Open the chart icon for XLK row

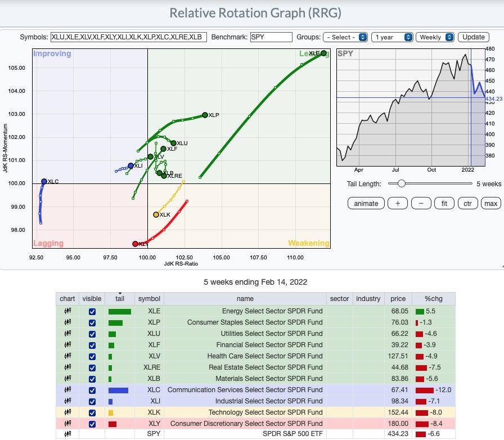(x=67, y=412)
